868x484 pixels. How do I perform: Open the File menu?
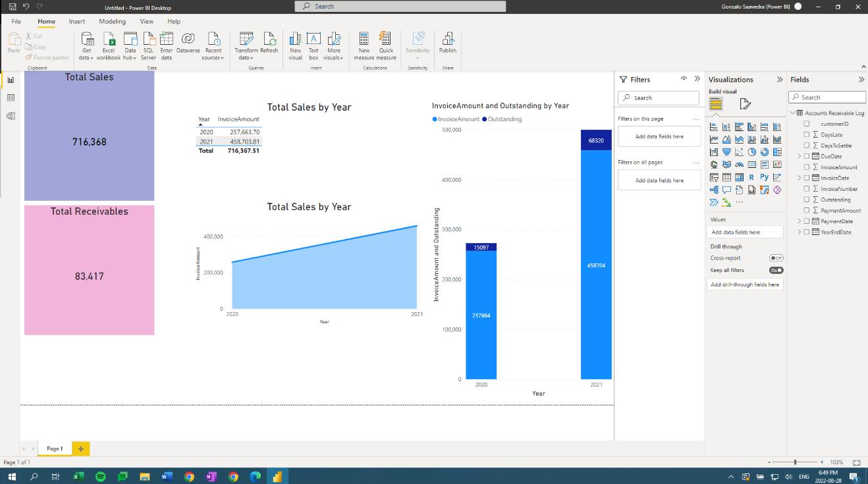tap(16, 21)
